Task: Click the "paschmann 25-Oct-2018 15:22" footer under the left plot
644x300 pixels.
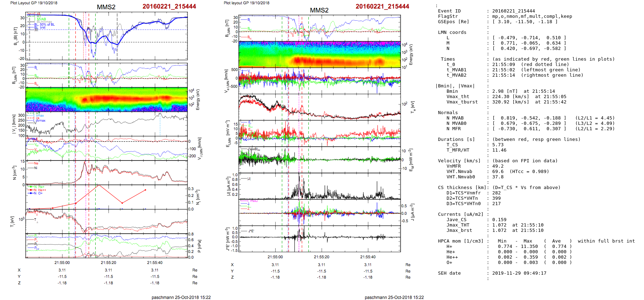Action: (181, 297)
